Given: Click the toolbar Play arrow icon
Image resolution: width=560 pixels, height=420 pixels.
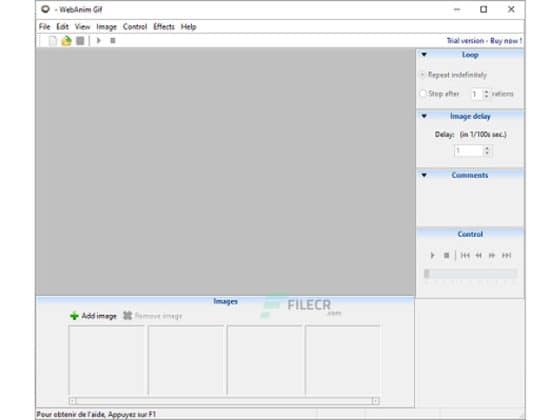Looking at the screenshot, I should coord(99,41).
